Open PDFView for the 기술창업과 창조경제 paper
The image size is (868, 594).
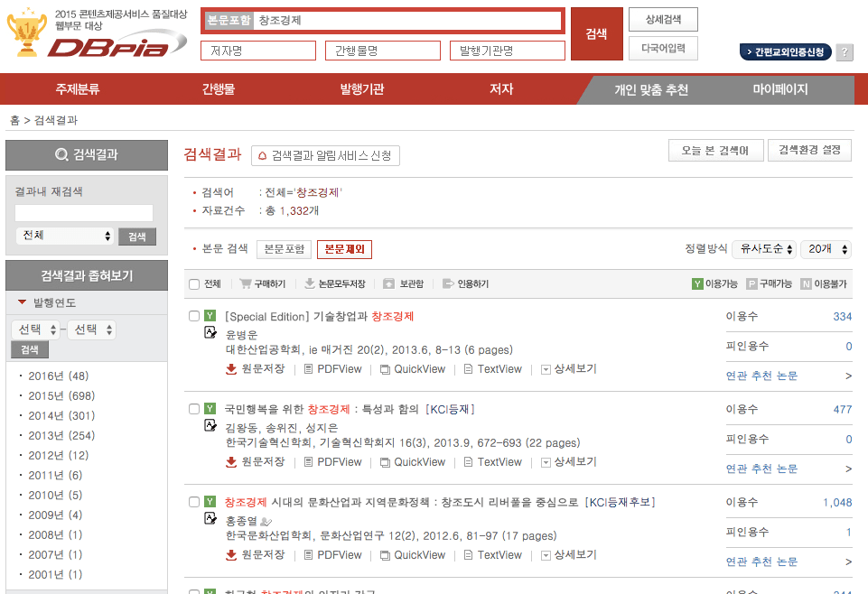(x=332, y=369)
